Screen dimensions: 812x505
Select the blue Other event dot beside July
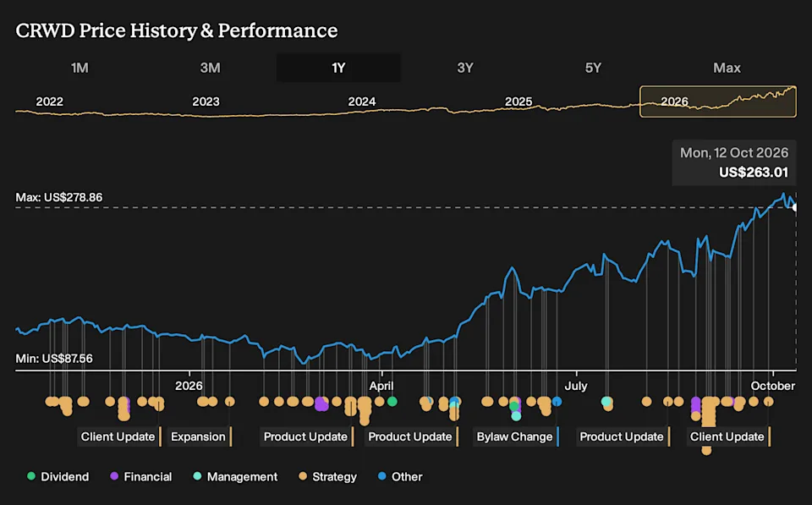tap(557, 401)
